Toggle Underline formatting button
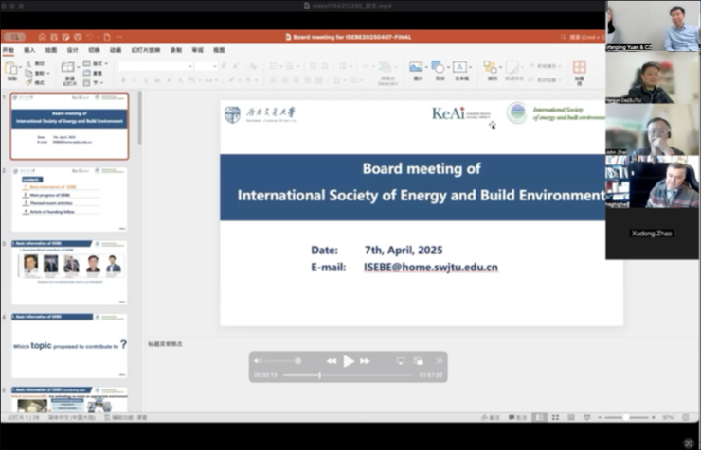This screenshot has width=703, height=452. [x=146, y=80]
